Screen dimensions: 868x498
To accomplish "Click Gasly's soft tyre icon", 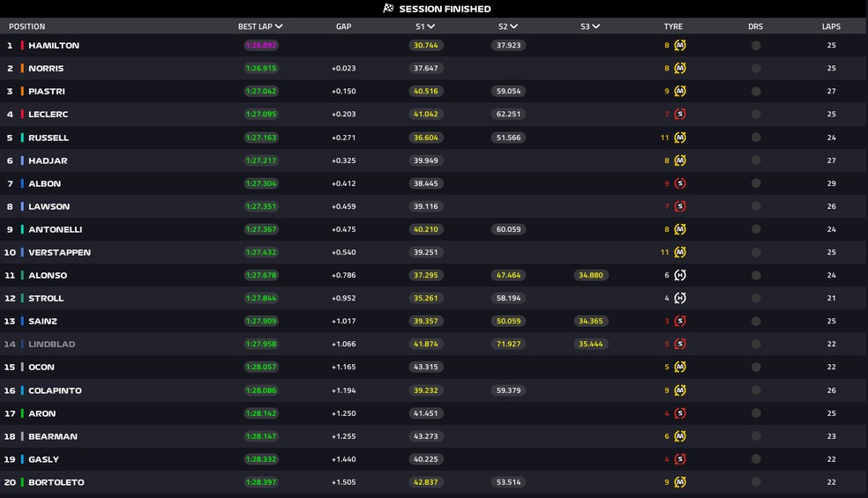I will [680, 459].
